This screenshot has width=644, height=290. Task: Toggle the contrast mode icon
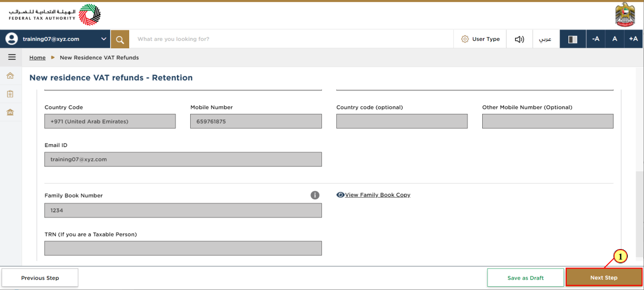point(573,39)
